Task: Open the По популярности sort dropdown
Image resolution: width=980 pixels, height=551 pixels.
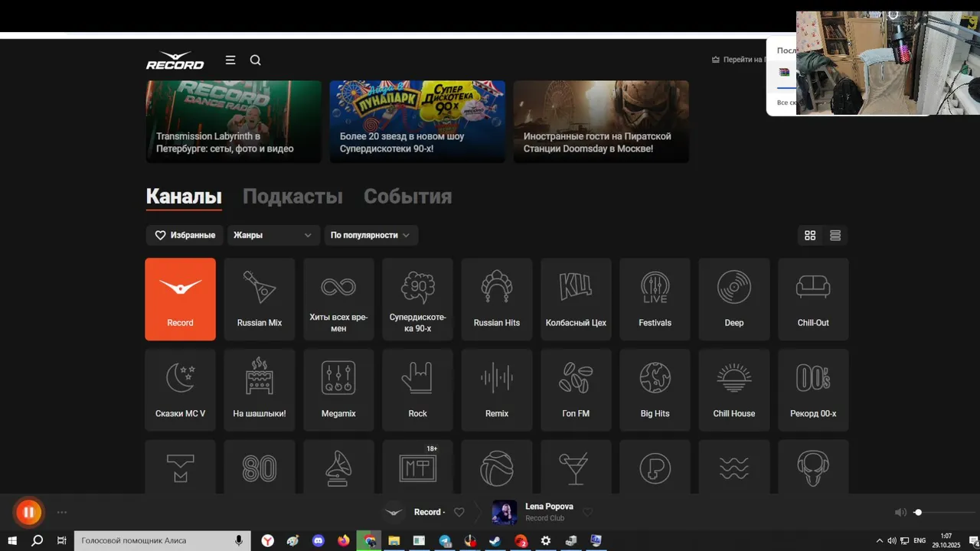Action: coord(371,235)
